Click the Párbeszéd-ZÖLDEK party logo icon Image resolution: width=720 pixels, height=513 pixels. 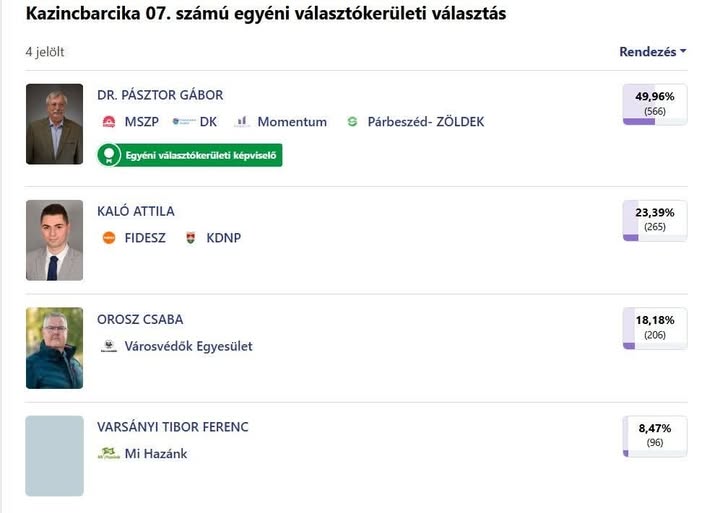click(352, 122)
